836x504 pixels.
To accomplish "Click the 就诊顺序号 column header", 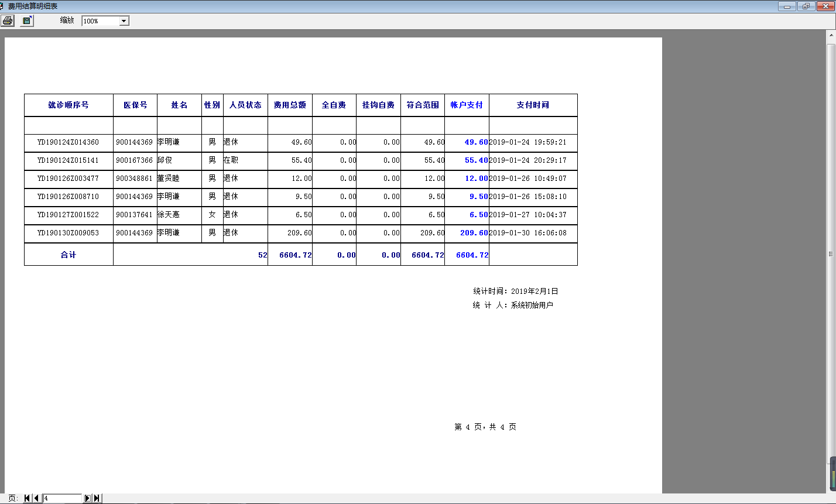I will click(68, 105).
